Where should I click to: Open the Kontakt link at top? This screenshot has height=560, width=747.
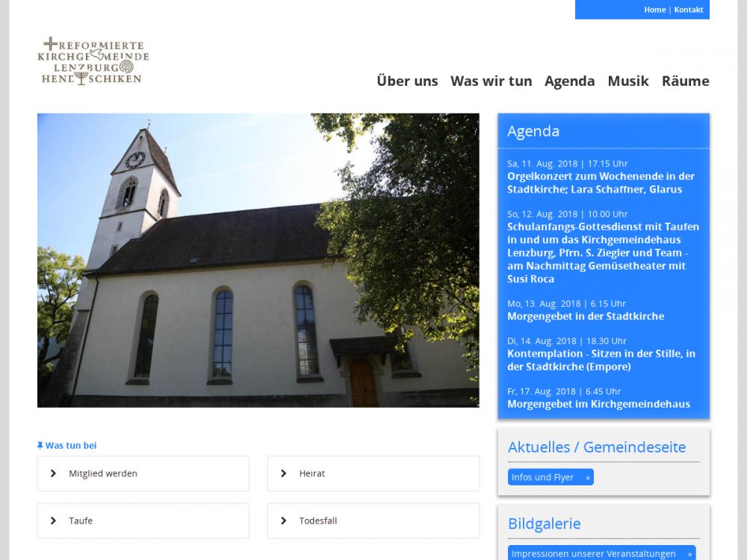tap(688, 10)
